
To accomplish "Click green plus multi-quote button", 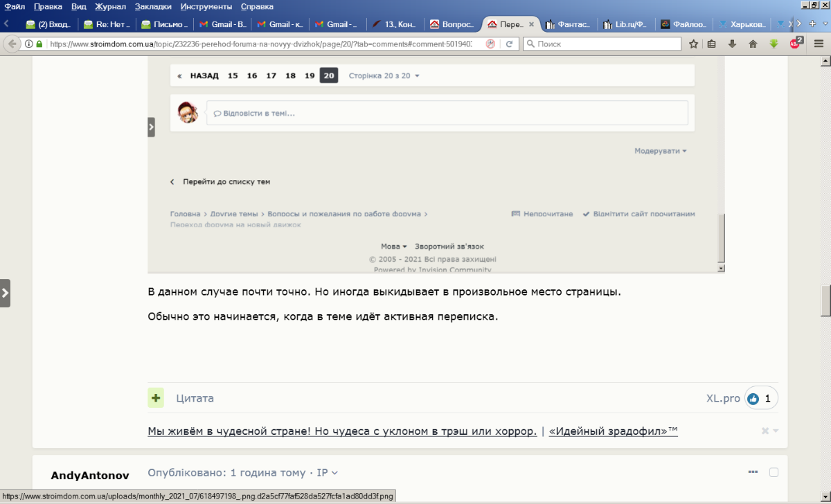I will click(156, 398).
